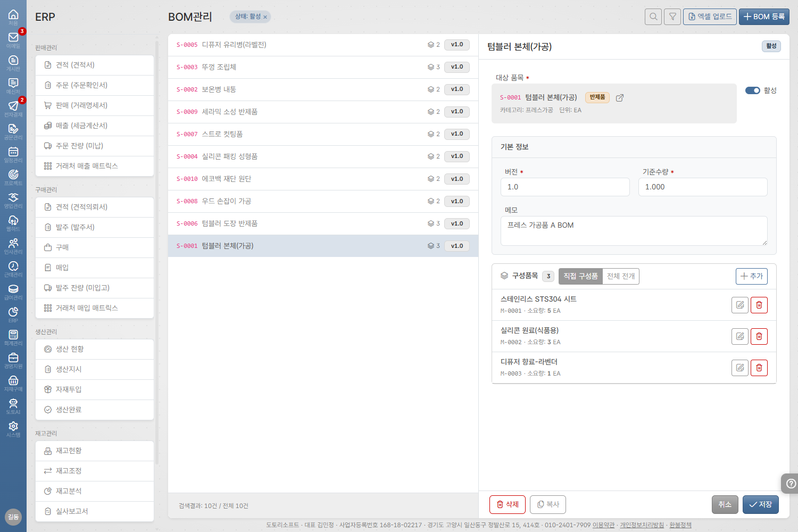
Task: Open the 자재구매 basket icon
Action: [13, 383]
